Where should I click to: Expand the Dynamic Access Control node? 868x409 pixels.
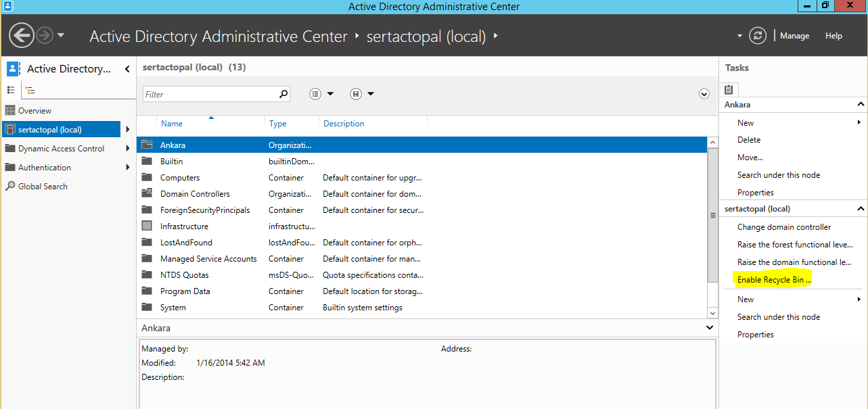pos(127,149)
